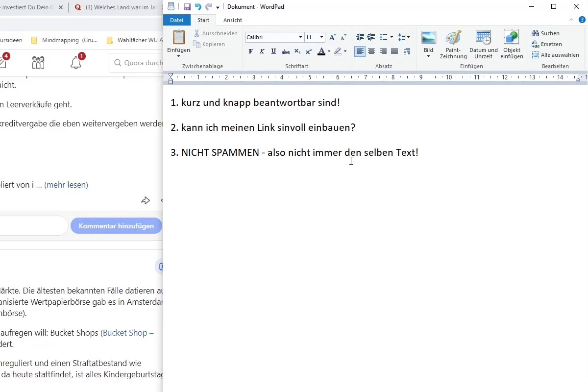Toggle bold (F) formatting
This screenshot has height=392, width=588.
point(251,51)
